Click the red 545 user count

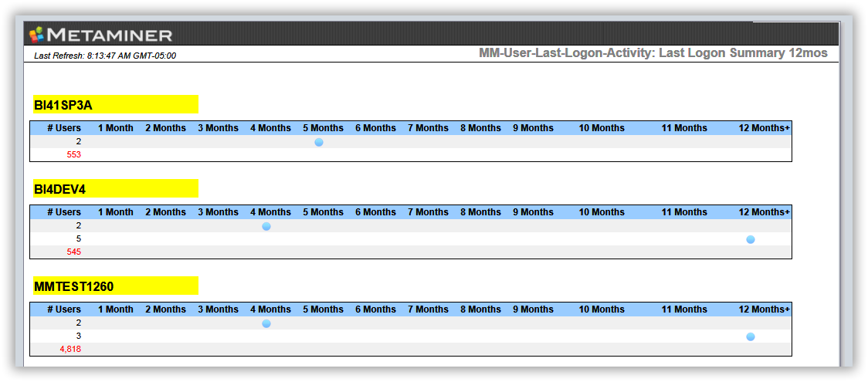click(73, 252)
